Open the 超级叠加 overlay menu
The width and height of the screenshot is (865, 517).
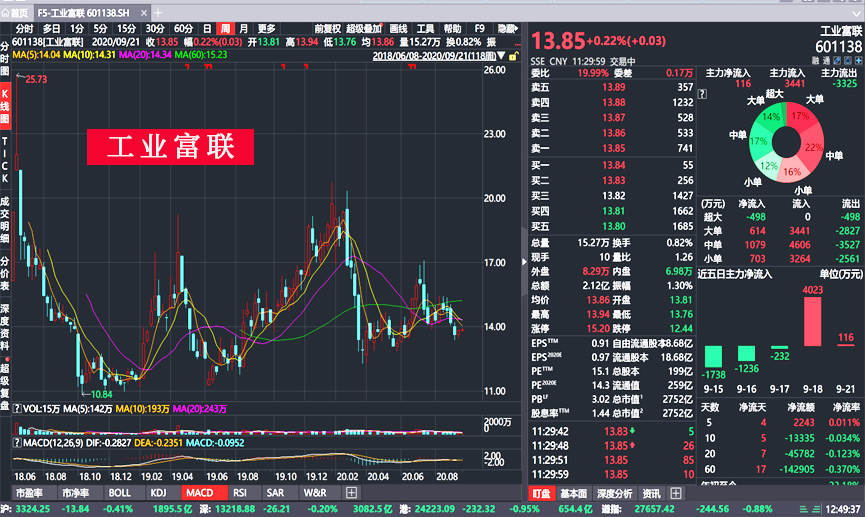pyautogui.click(x=364, y=29)
